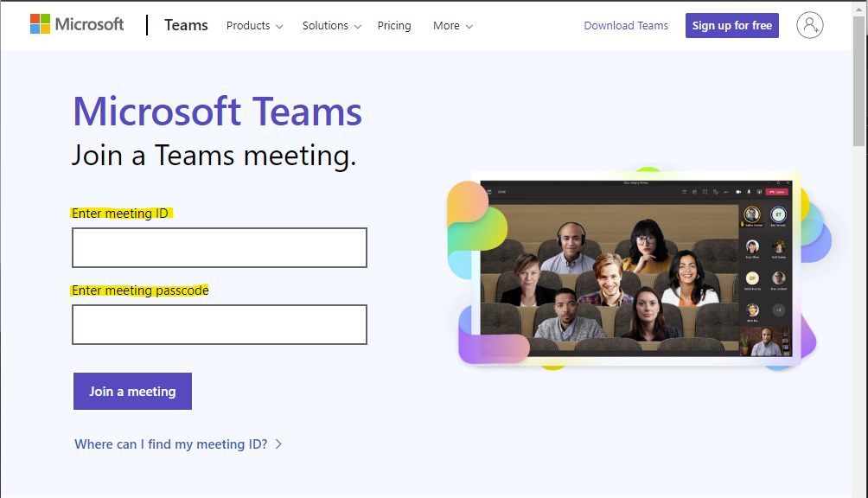Click the Download Teams link

626,26
